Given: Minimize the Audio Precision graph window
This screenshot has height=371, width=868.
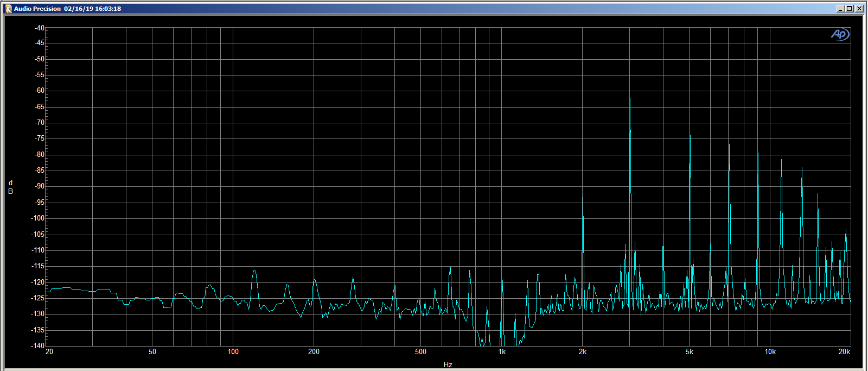Looking at the screenshot, I should (840, 9).
